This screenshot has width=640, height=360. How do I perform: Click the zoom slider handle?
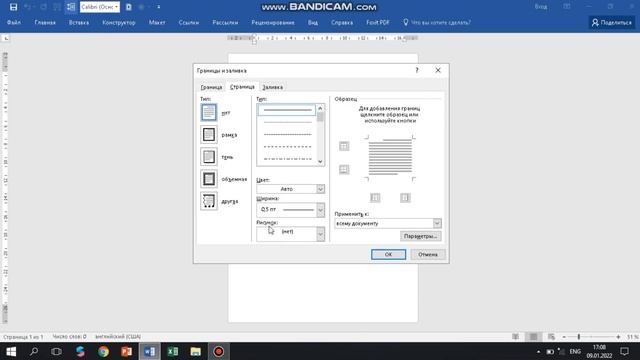(579, 337)
